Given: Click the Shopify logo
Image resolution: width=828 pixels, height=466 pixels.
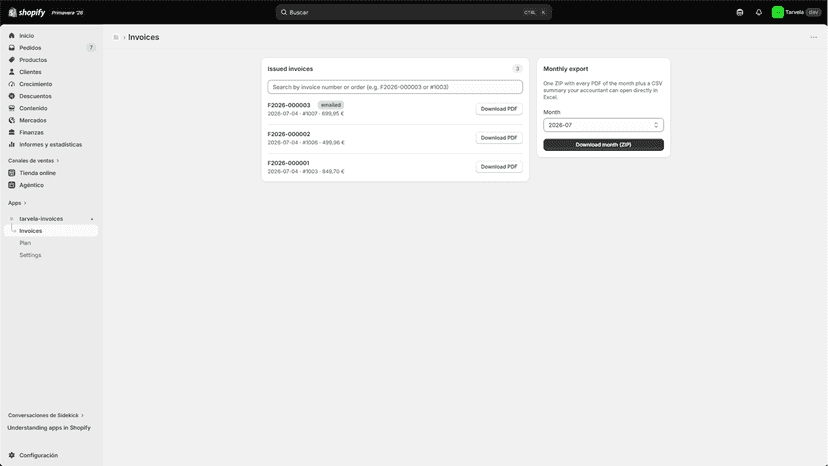Looking at the screenshot, I should pos(26,12).
